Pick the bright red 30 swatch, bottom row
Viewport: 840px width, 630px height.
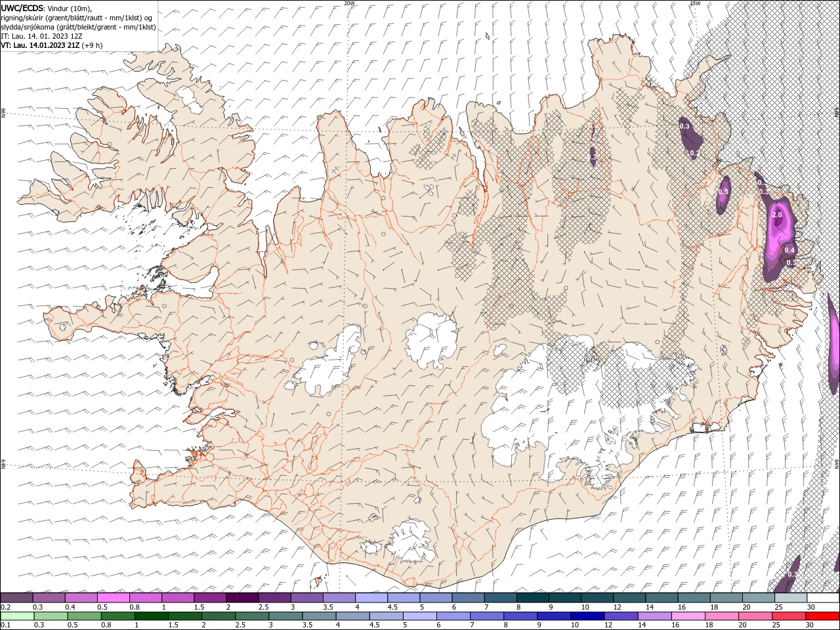click(x=822, y=616)
